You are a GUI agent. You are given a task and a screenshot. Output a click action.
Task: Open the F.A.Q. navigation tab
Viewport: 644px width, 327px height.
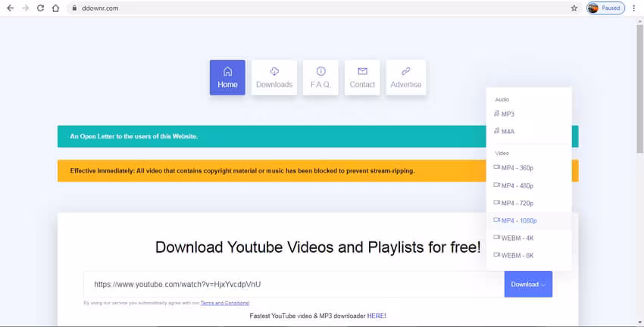[320, 77]
